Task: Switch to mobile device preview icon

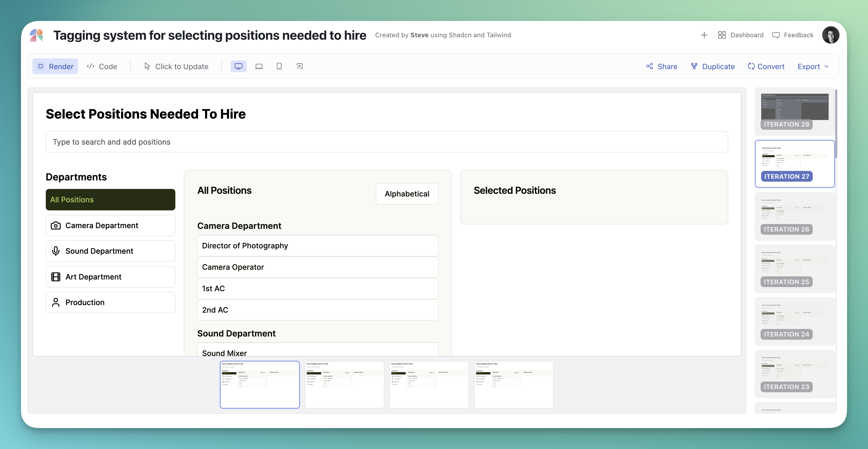Action: pos(279,66)
